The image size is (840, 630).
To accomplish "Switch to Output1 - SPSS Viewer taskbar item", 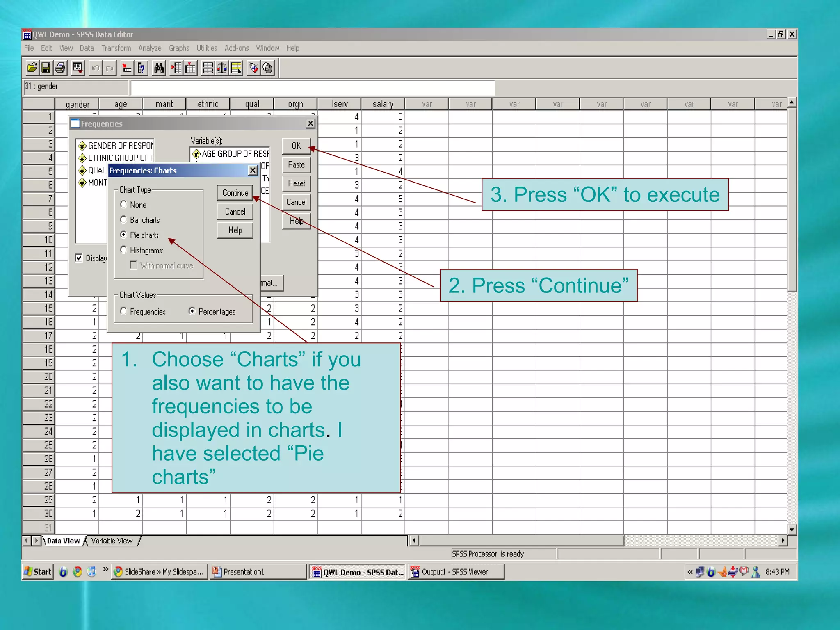I will tap(456, 571).
